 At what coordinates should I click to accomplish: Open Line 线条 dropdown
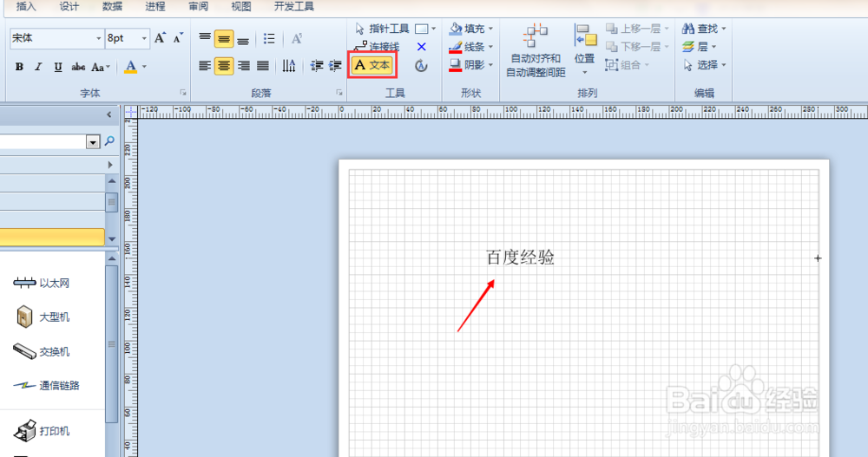(x=471, y=47)
